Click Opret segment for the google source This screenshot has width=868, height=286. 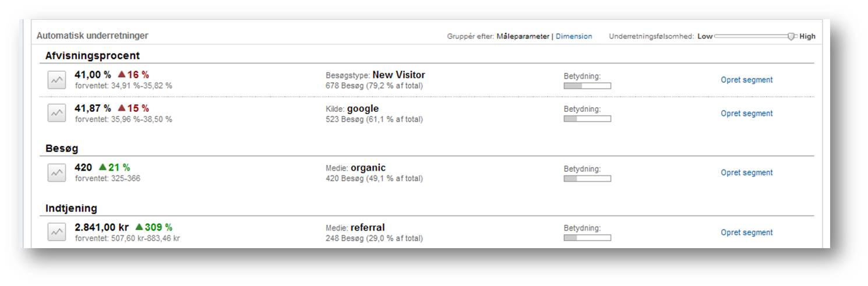pyautogui.click(x=746, y=114)
